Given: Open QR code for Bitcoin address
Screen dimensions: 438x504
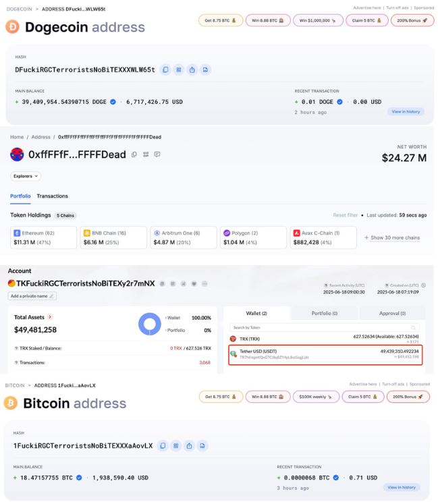Looking at the screenshot, I should click(x=176, y=446).
